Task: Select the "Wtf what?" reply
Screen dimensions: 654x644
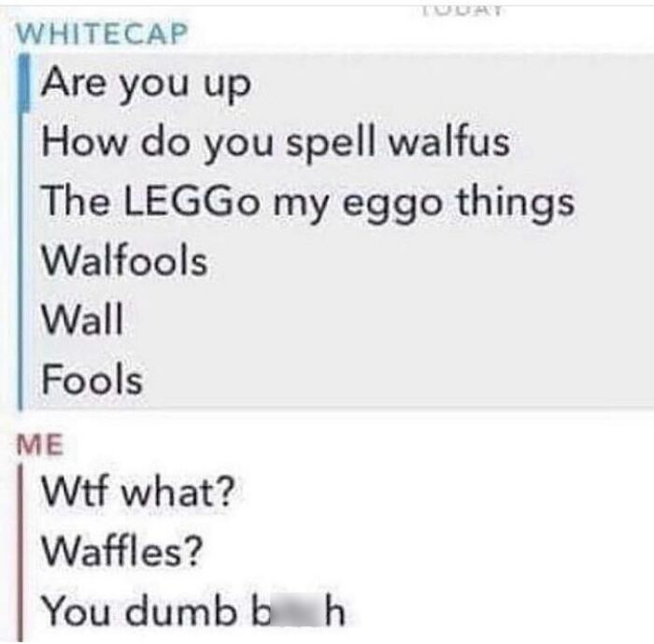Action: click(x=138, y=493)
